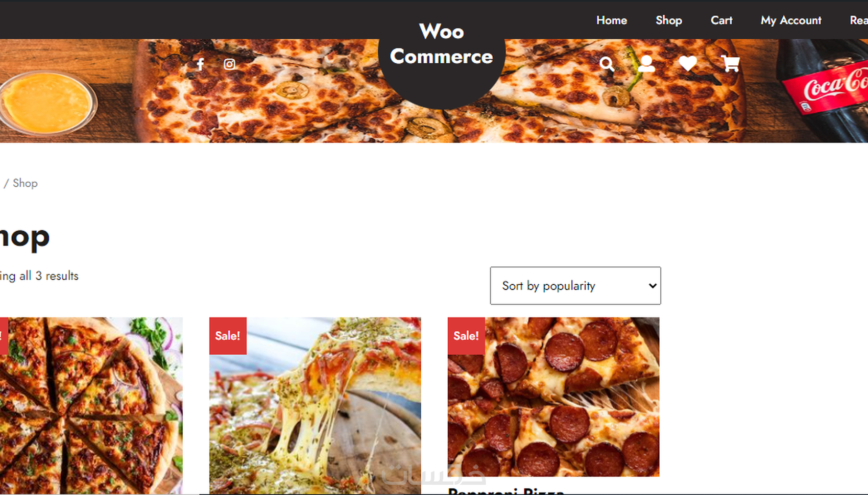Click Sale badge on pepperoni pizza
868x495 pixels.
pyautogui.click(x=466, y=336)
